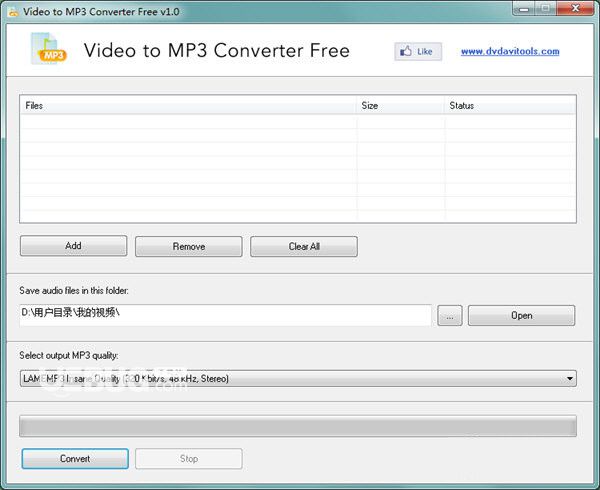
Task: Maximize the converter window
Action: 546,8
